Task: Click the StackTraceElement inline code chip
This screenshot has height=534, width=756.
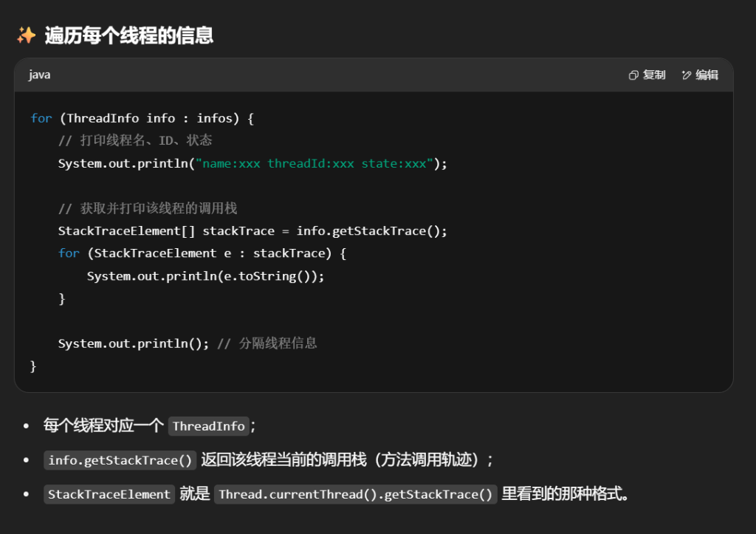Action: click(x=109, y=494)
